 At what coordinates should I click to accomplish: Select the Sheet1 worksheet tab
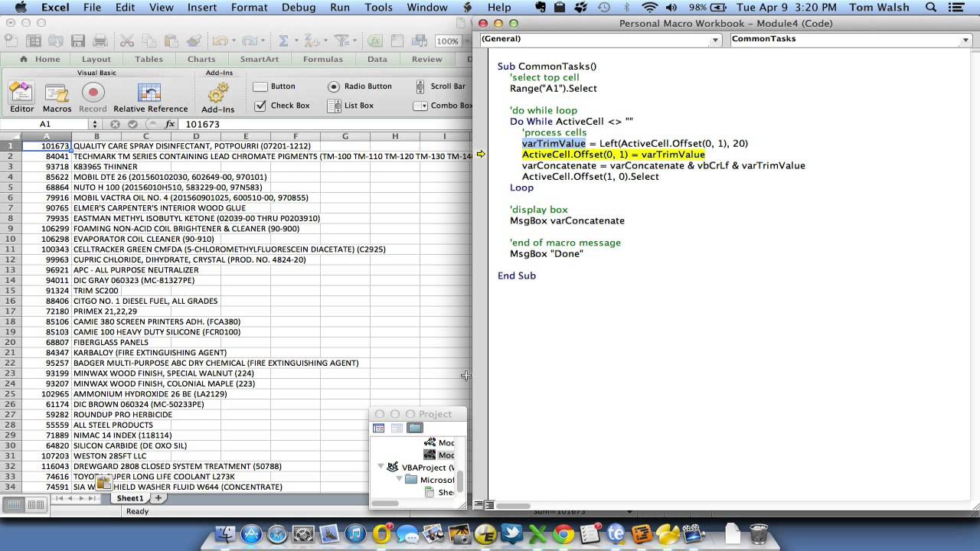[x=129, y=498]
